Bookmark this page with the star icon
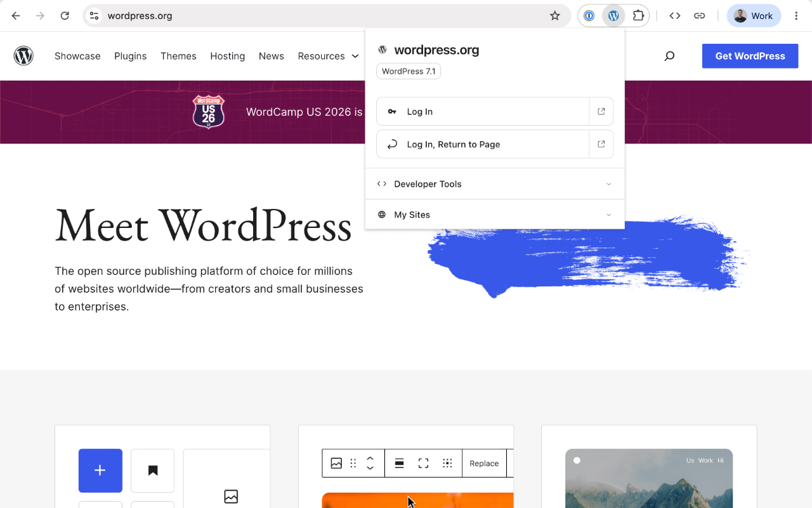 point(555,16)
